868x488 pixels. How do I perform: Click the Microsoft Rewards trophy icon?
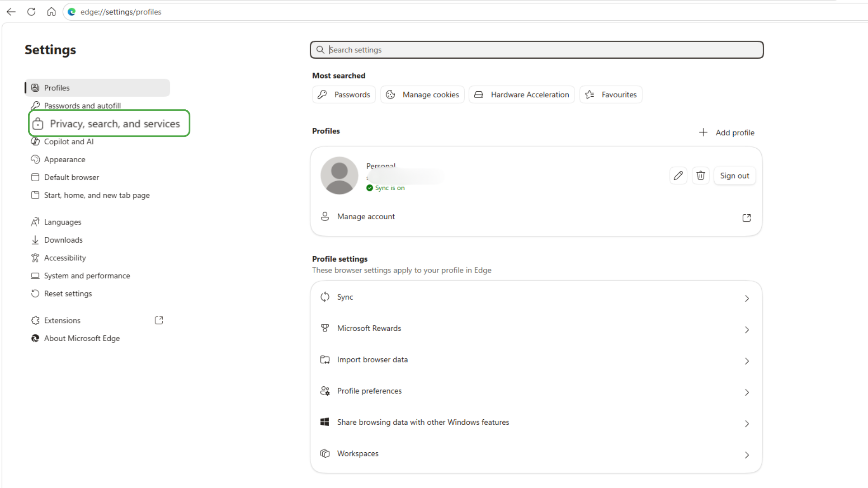325,328
